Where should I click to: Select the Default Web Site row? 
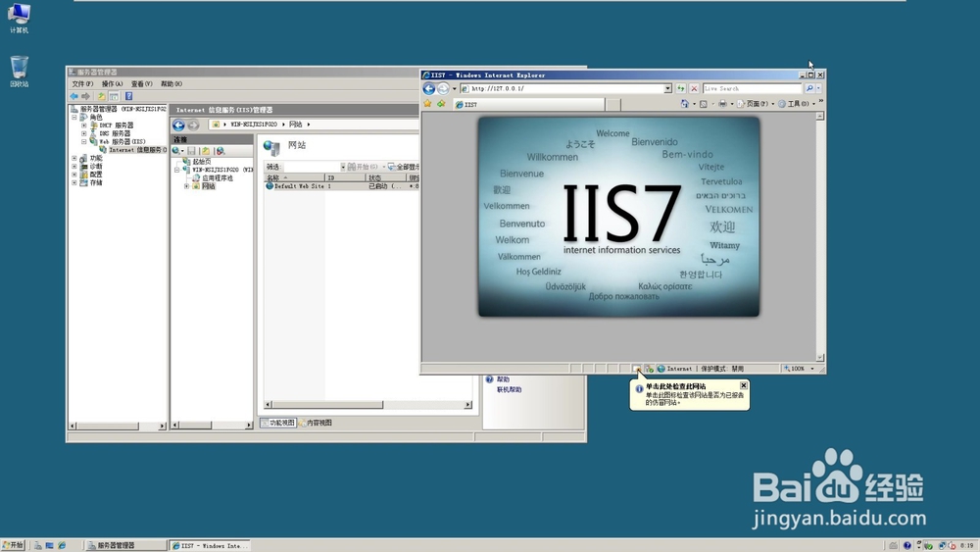(x=341, y=185)
